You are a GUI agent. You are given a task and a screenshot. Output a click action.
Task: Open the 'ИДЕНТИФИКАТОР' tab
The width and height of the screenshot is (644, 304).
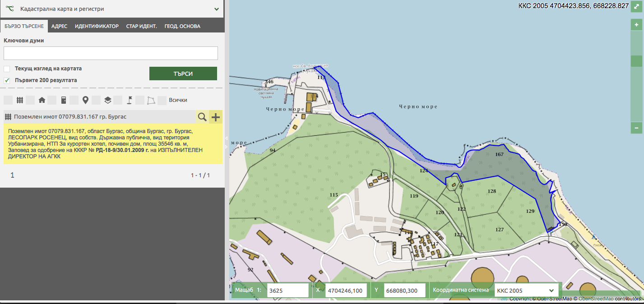tap(97, 26)
